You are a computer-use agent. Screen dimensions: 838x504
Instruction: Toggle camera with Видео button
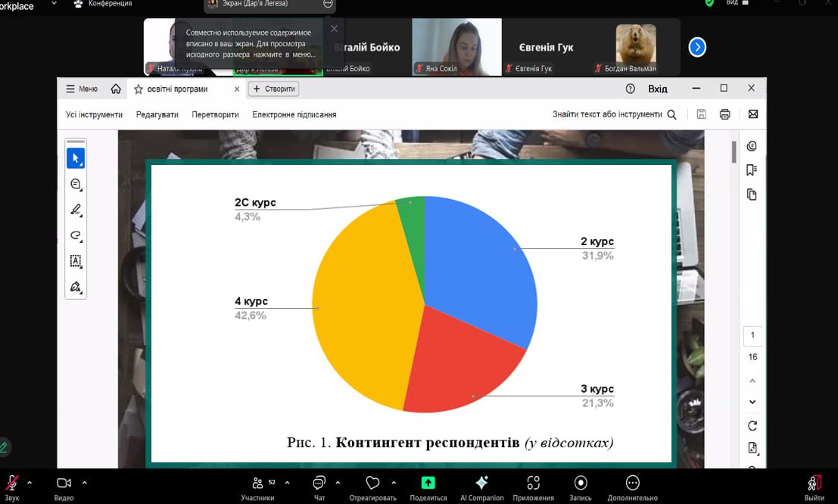[x=64, y=488]
